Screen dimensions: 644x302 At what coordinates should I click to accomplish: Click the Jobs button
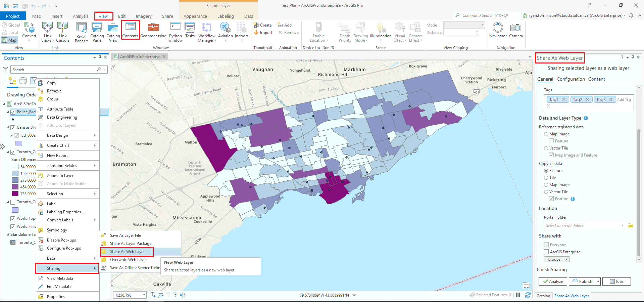616,282
